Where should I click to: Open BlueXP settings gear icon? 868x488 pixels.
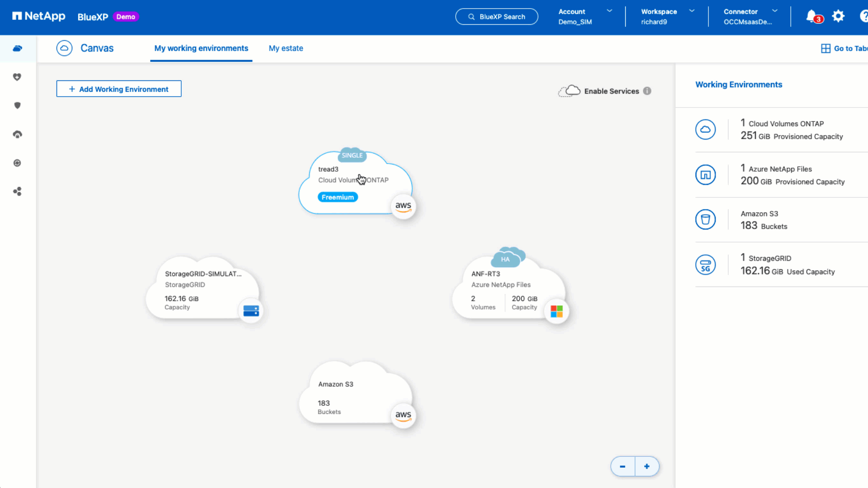pos(839,16)
